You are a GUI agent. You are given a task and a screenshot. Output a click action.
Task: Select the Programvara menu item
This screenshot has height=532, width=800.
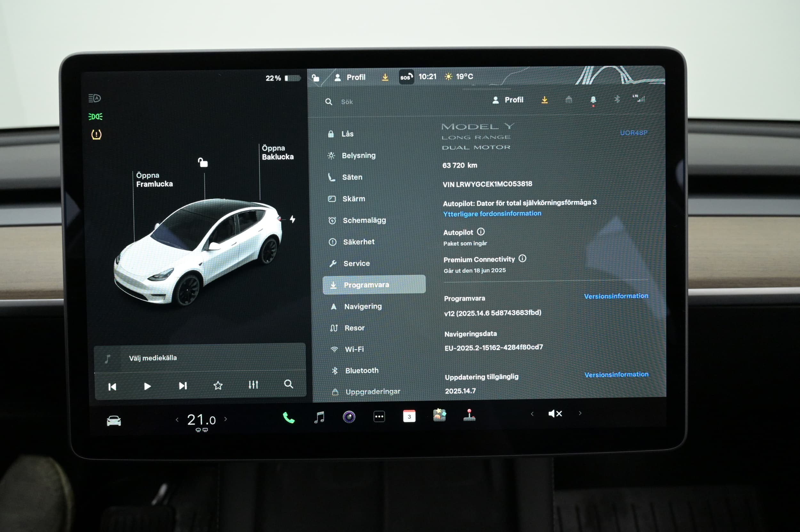coord(374,285)
